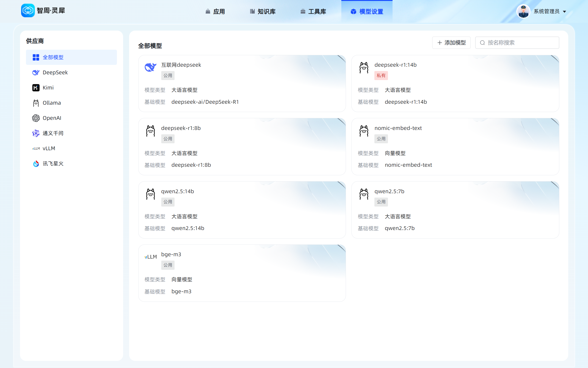The height and width of the screenshot is (368, 588).
Task: Click the 公用 tag on nomic-embed-text
Action: pyautogui.click(x=381, y=139)
